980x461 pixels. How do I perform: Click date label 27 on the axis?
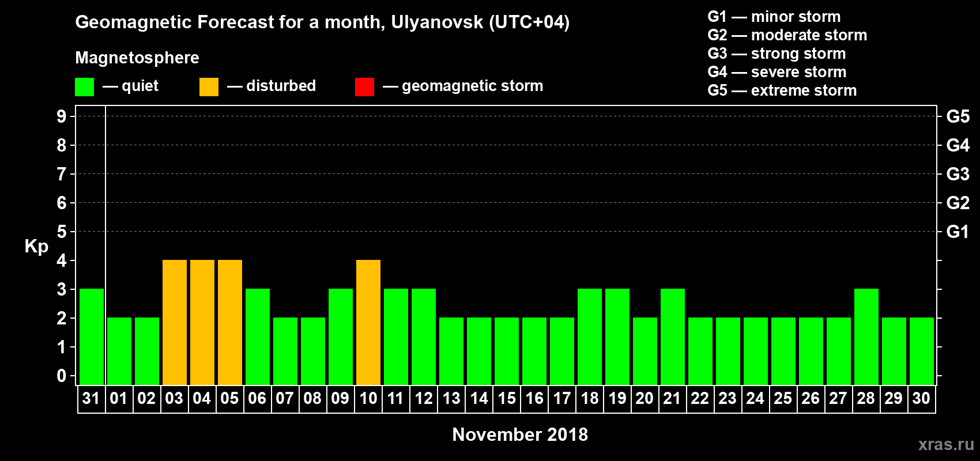coord(838,399)
